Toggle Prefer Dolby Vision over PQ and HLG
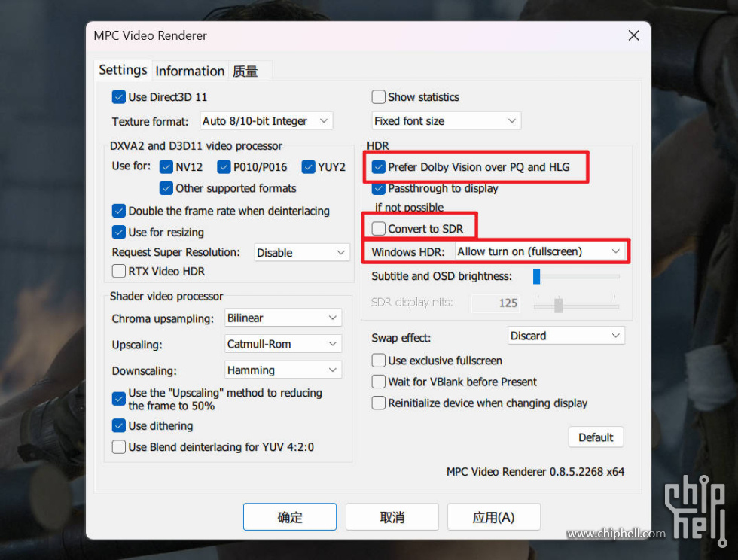Screen dimensions: 738x560 pyautogui.click(x=378, y=167)
